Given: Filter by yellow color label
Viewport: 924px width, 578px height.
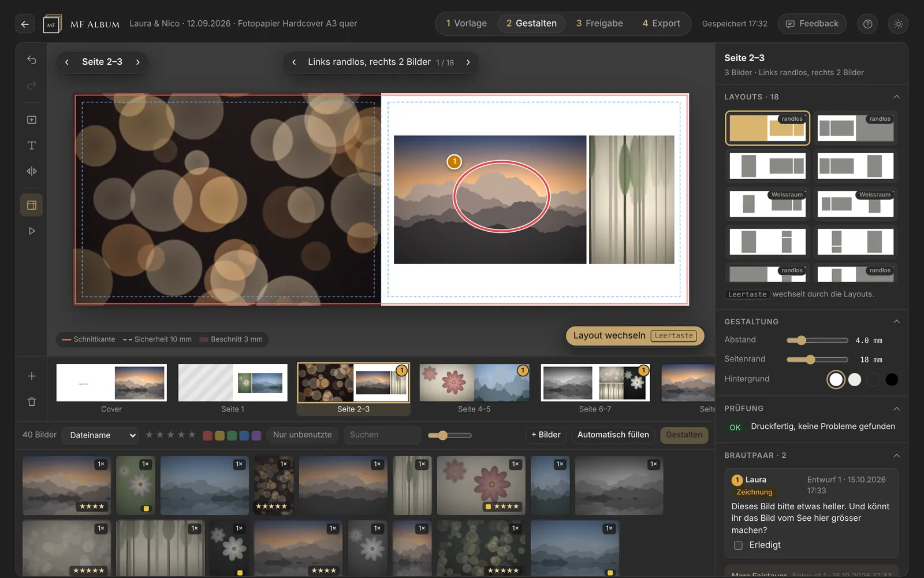Looking at the screenshot, I should (219, 435).
